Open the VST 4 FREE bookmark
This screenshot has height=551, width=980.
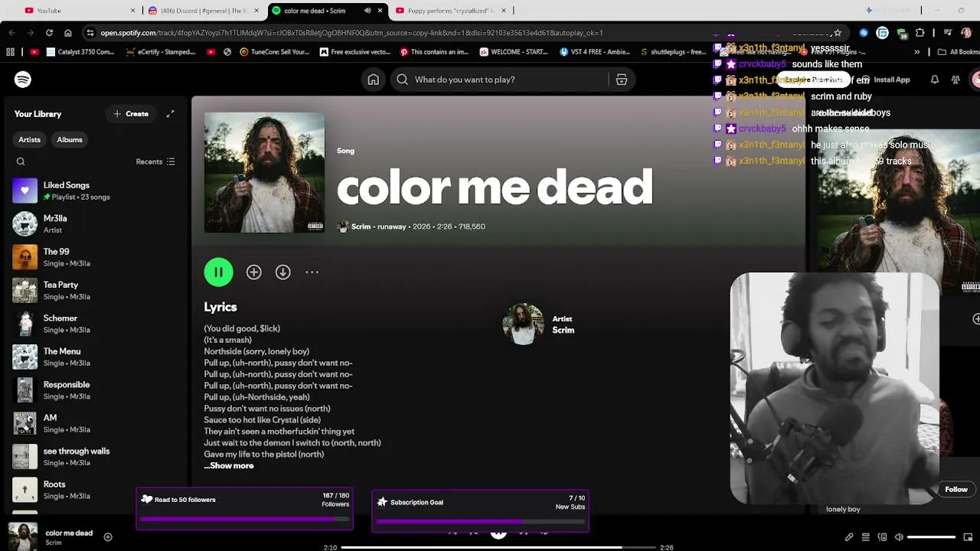point(595,52)
